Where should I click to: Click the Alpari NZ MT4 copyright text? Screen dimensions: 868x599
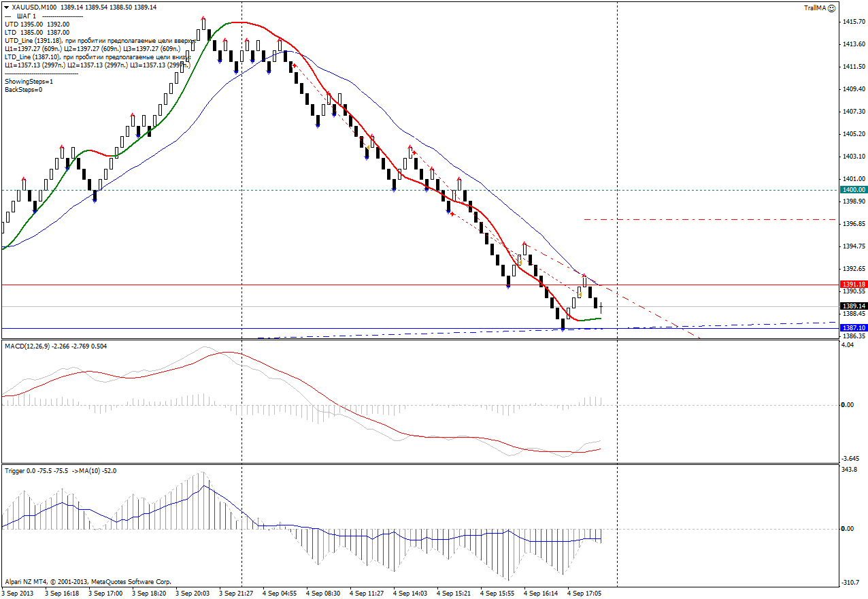pos(88,582)
